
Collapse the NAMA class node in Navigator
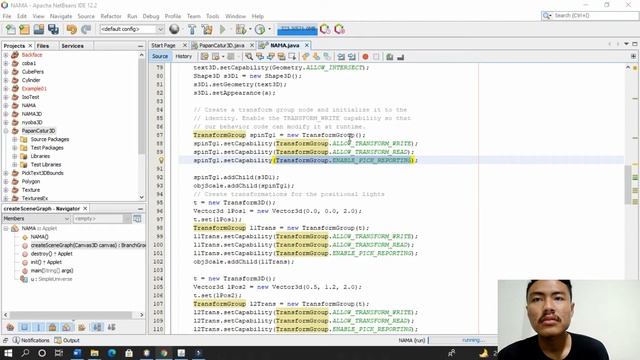pos(6,229)
